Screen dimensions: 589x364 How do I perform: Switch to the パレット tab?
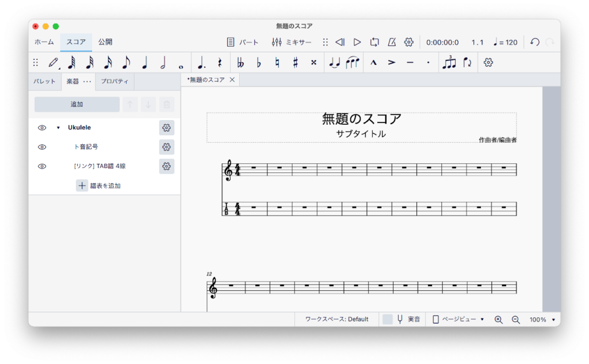[45, 82]
